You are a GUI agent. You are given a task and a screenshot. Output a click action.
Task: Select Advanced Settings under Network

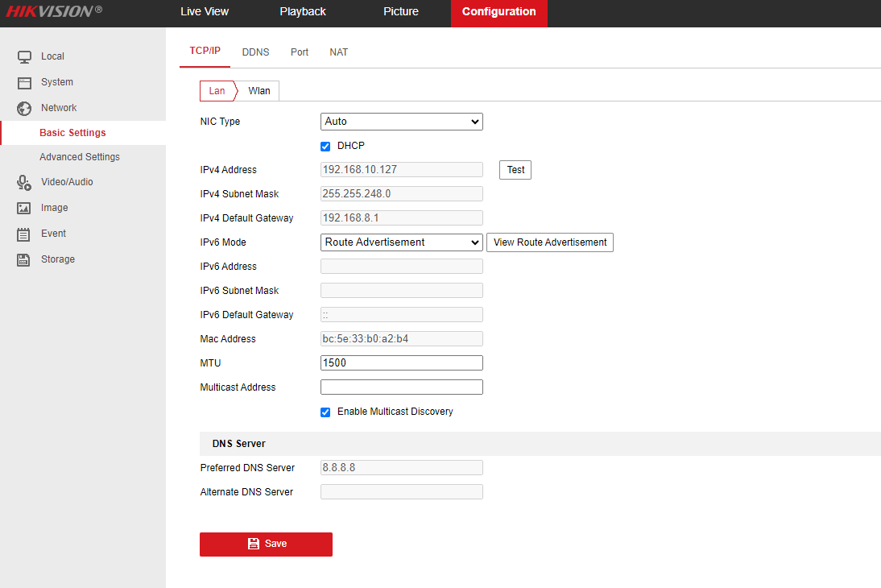pyautogui.click(x=79, y=156)
